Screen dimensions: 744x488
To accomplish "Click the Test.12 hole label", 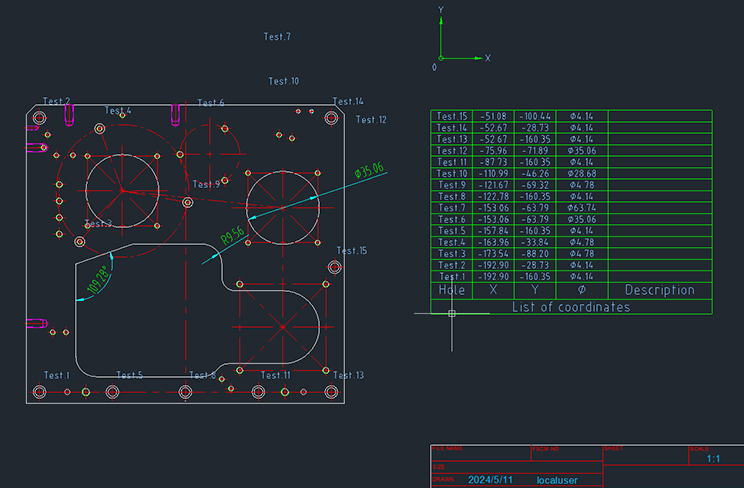I will click(x=371, y=120).
